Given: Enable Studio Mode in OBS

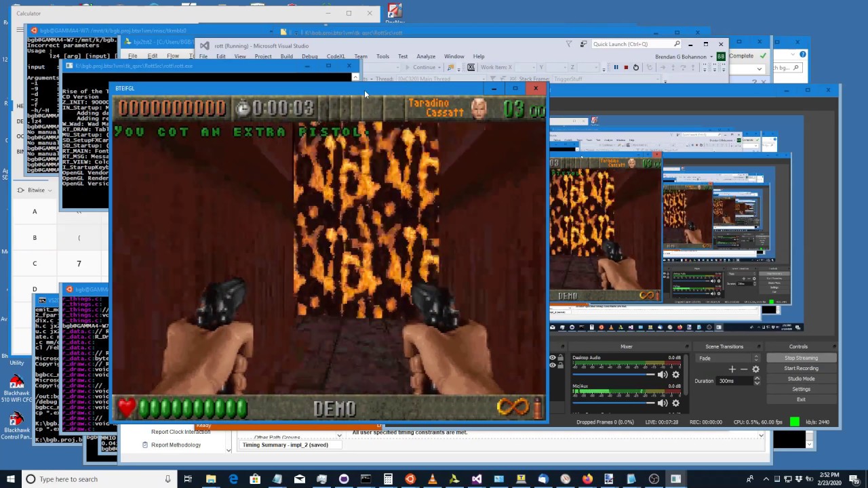Looking at the screenshot, I should click(x=801, y=379).
